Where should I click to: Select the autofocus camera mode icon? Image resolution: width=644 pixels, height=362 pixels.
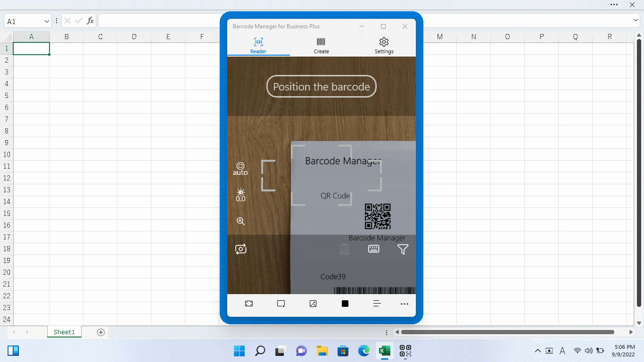coord(240,169)
